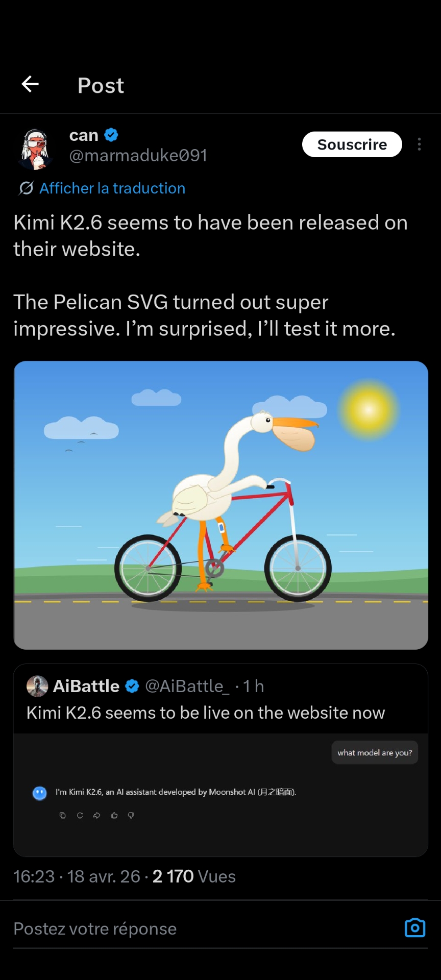Open the three-dot post options menu
Image resolution: width=441 pixels, height=980 pixels.
click(x=419, y=144)
